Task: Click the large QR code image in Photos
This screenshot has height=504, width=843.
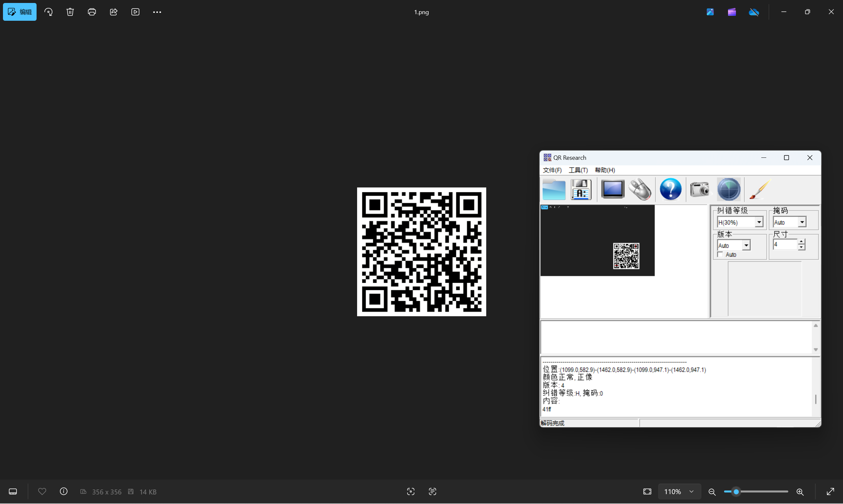Action: (422, 252)
